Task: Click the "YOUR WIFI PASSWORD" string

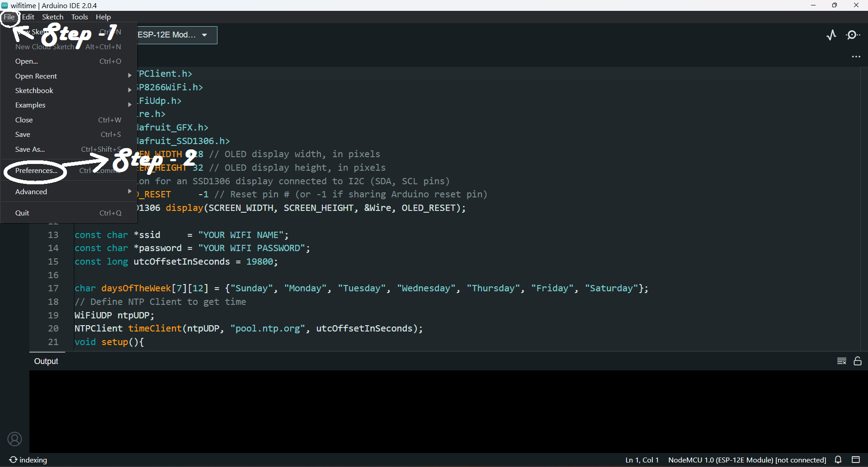Action: click(251, 248)
